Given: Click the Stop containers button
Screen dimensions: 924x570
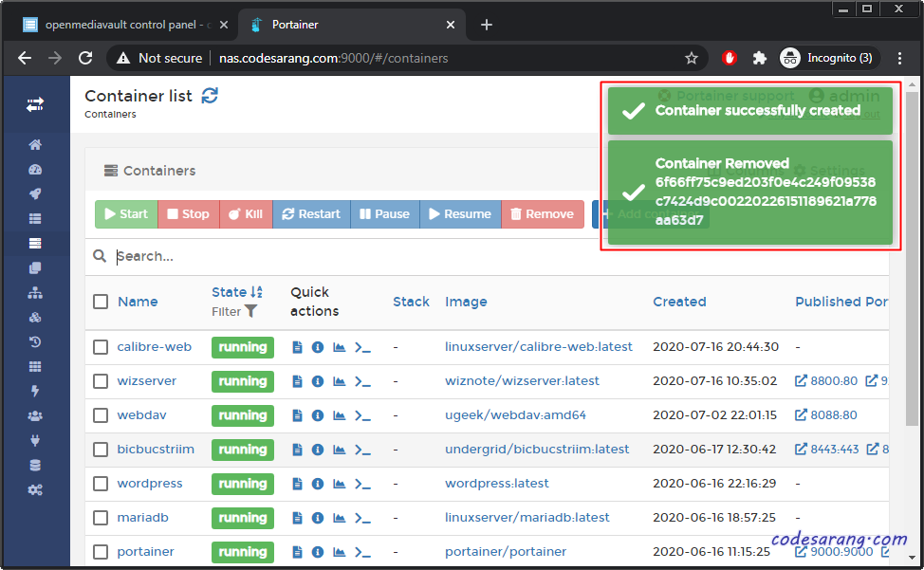Looking at the screenshot, I should pyautogui.click(x=189, y=214).
